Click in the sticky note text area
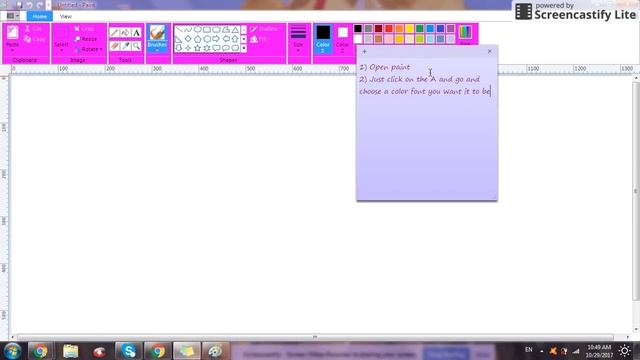 [427, 129]
